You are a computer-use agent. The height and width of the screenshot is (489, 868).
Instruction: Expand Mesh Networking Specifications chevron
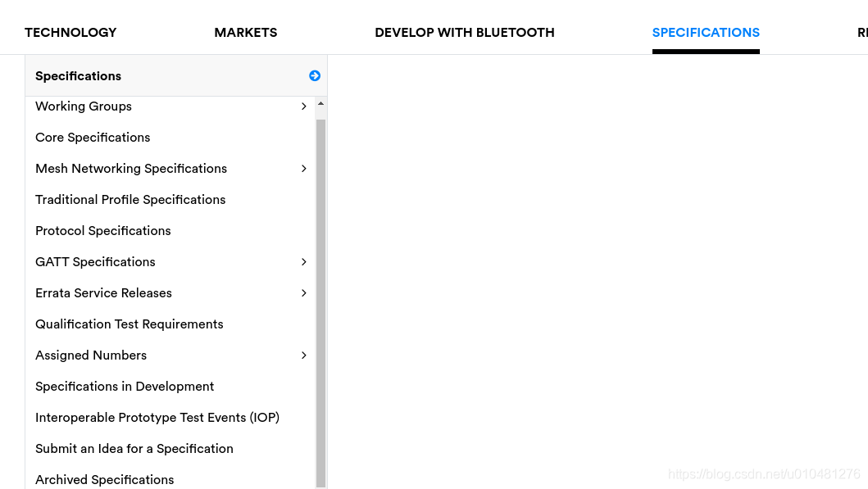[304, 168]
